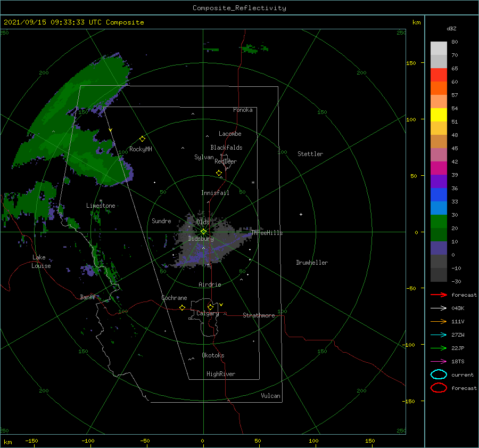Click the Didsbury label
Screen dimensions: 479x448
click(201, 239)
